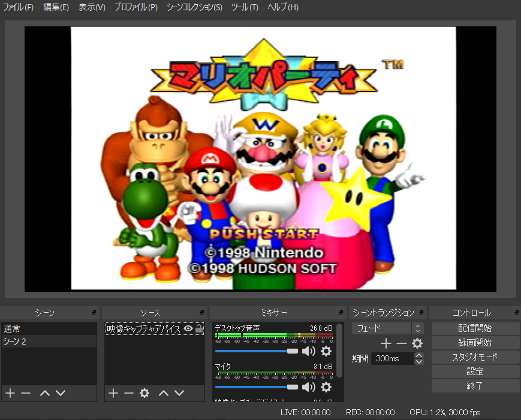Adjust マイク volume slider

pyautogui.click(x=257, y=387)
